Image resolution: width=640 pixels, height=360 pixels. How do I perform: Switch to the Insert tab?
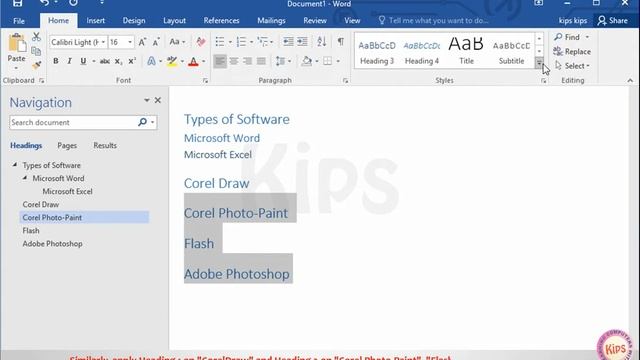coord(96,20)
